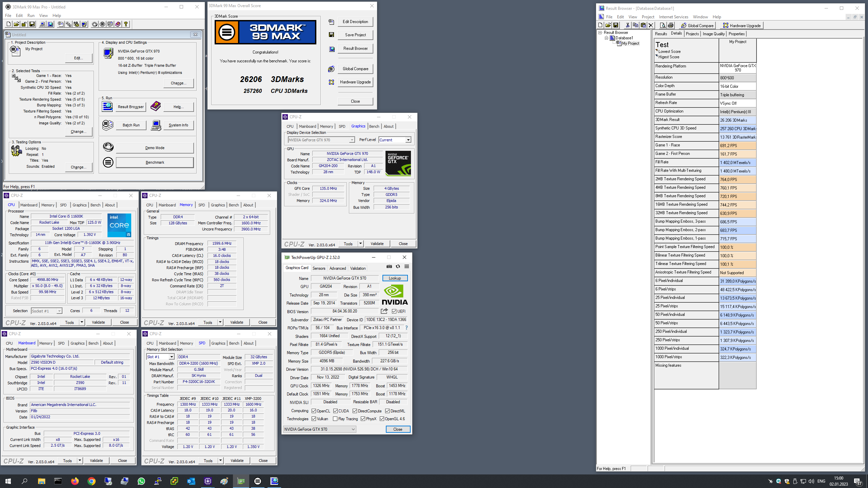Click Display settings icon in 3DMark toolbar
868x488 pixels.
(84, 24)
